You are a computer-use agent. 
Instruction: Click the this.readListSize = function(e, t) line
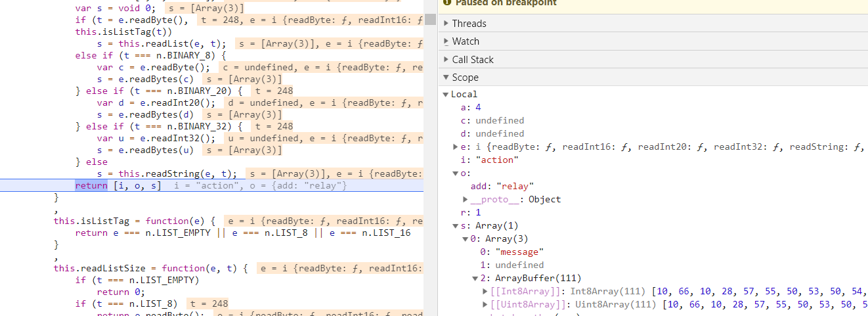(151, 269)
